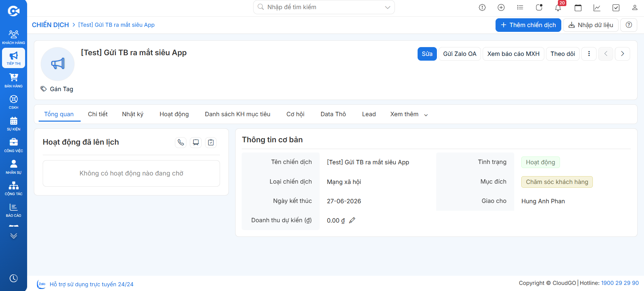
Task: Open the Sự kiện sidebar module
Action: click(x=14, y=124)
